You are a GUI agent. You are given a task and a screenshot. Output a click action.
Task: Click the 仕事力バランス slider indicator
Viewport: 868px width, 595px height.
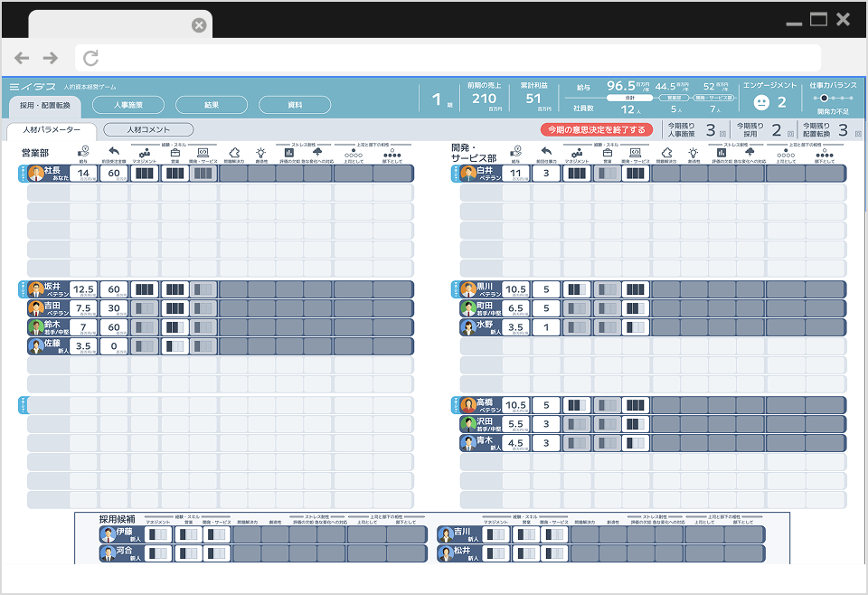(x=824, y=98)
